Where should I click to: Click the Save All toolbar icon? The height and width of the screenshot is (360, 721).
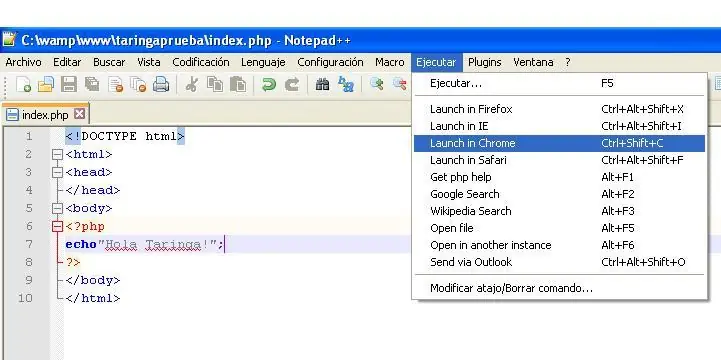[92, 85]
